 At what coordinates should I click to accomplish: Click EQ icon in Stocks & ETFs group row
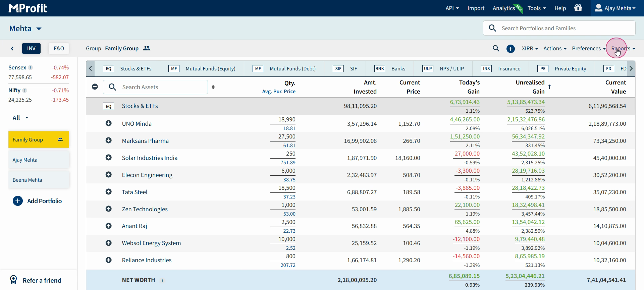click(108, 106)
